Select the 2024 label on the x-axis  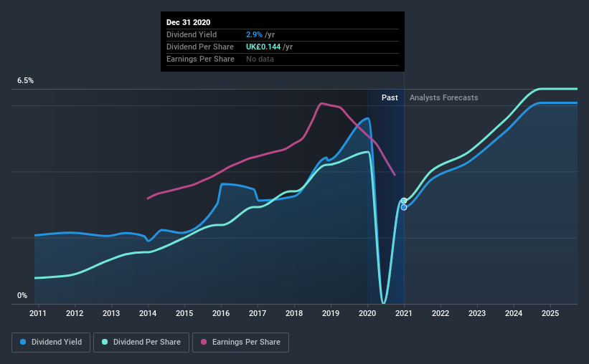pos(514,313)
